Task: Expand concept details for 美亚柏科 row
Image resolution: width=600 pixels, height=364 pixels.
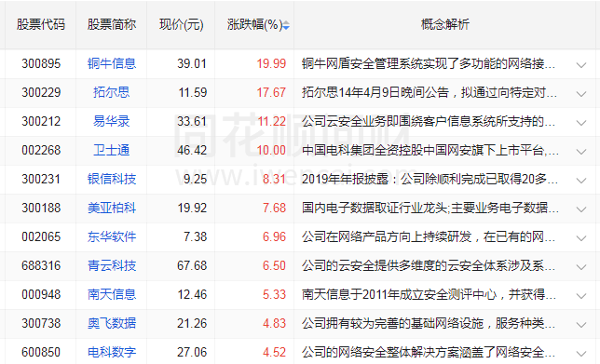Action: 581,209
